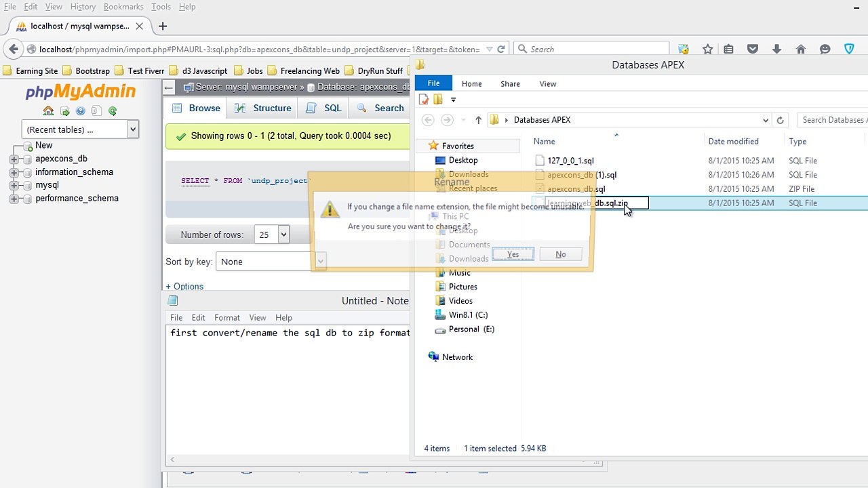Click the phpMyAdmin log out icon
This screenshot has width=868, height=488.
tap(64, 111)
